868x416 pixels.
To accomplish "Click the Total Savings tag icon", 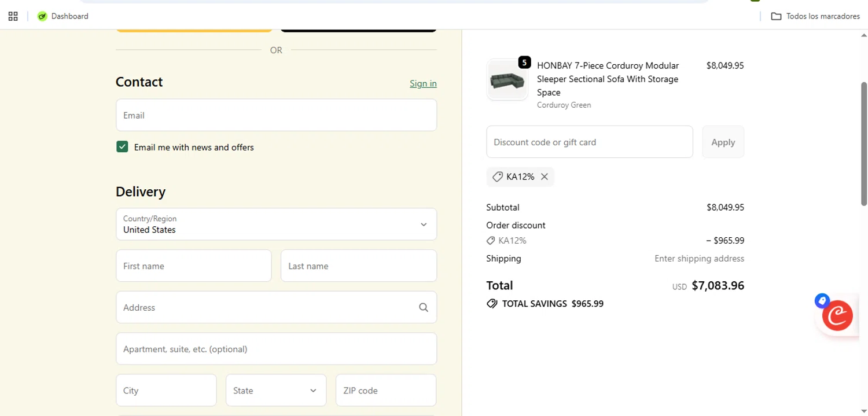I will [492, 304].
